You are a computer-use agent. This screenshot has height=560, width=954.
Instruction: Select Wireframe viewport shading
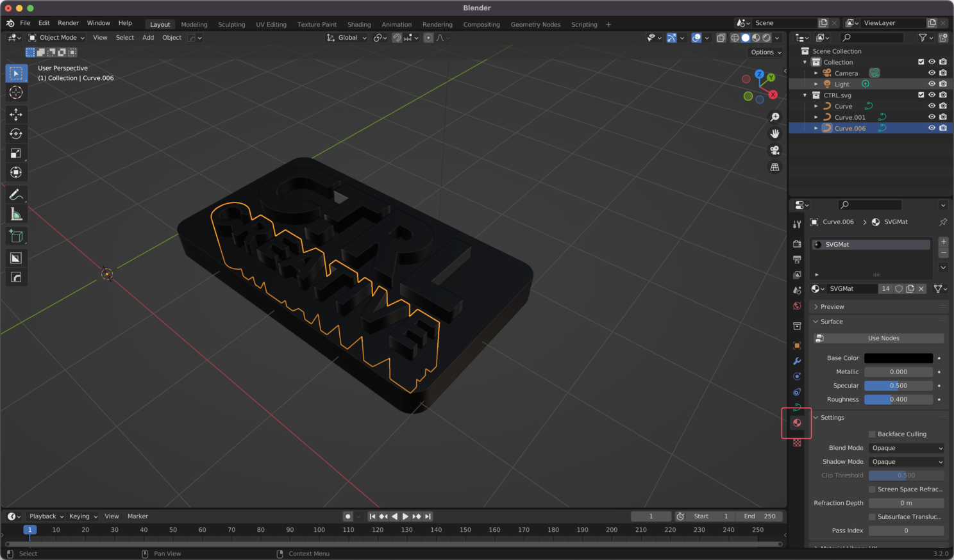[735, 38]
